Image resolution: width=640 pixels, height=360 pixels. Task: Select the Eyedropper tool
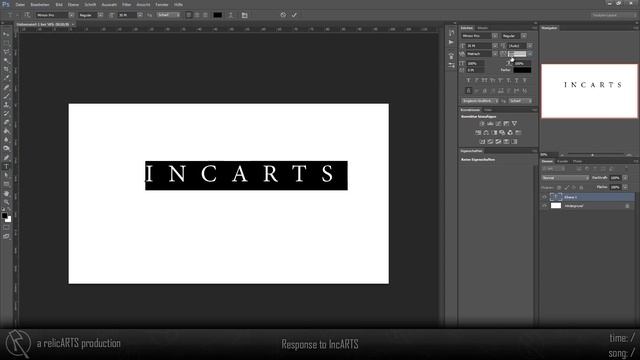pyautogui.click(x=6, y=78)
